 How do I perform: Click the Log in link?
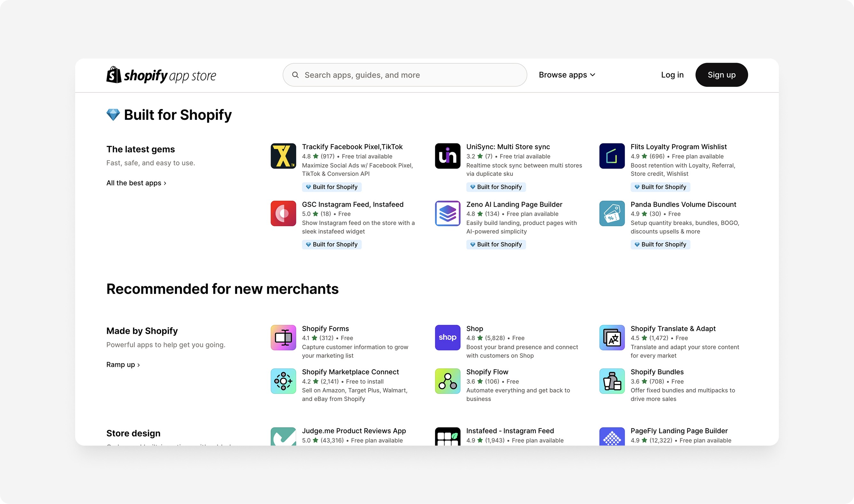click(672, 75)
